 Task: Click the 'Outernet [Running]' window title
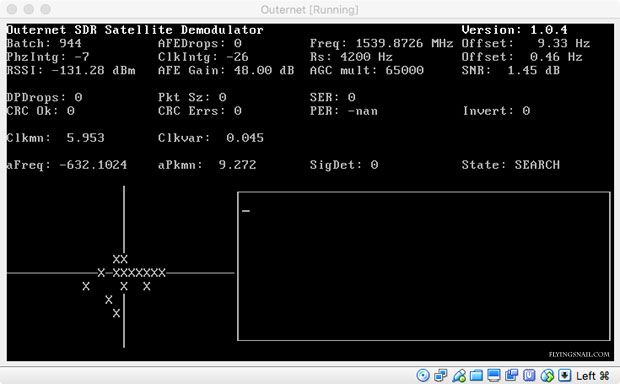(x=310, y=9)
